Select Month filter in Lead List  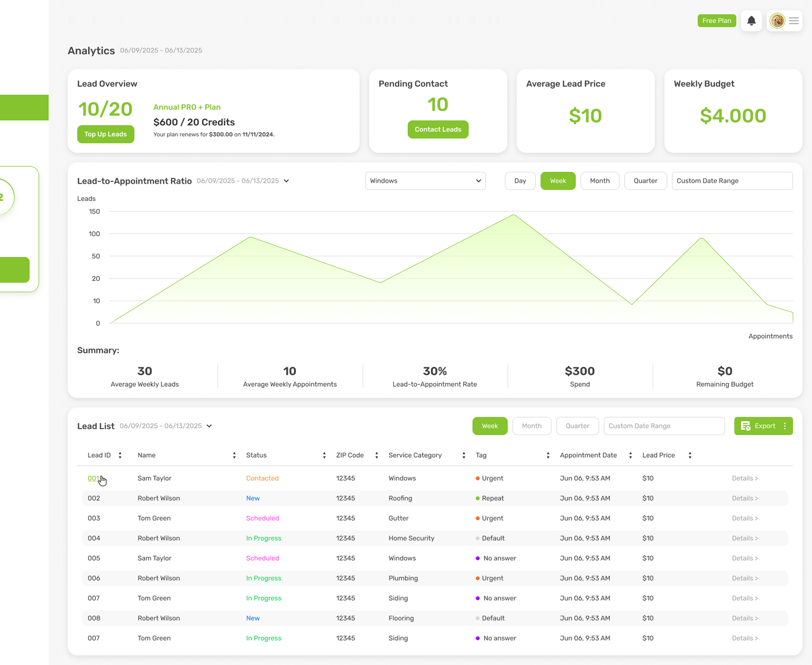click(x=531, y=426)
